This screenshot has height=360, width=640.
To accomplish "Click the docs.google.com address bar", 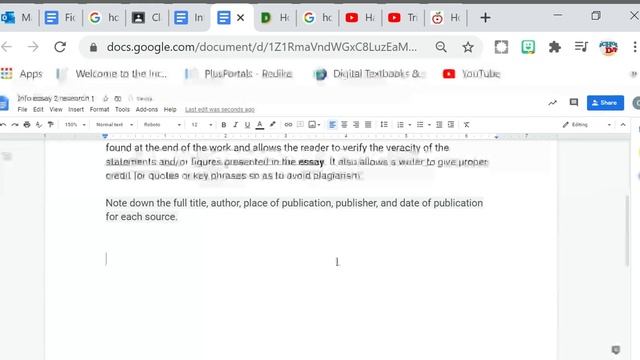I will 262,47.
